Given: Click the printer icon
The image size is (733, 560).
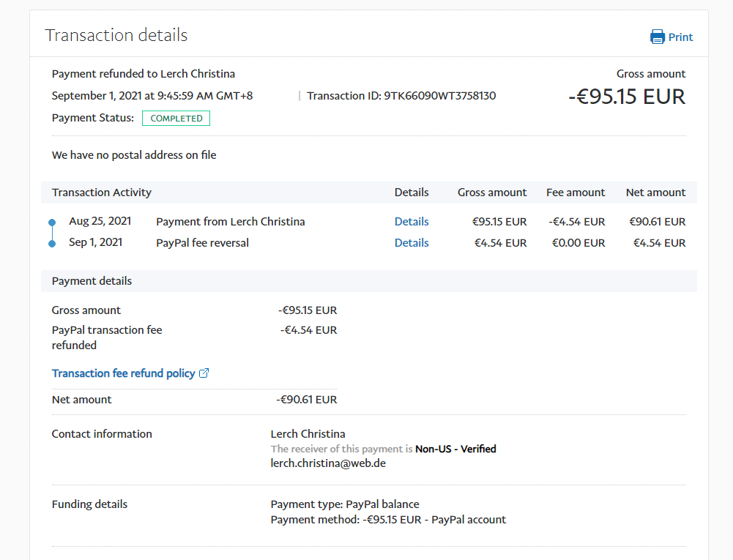Looking at the screenshot, I should (x=658, y=37).
